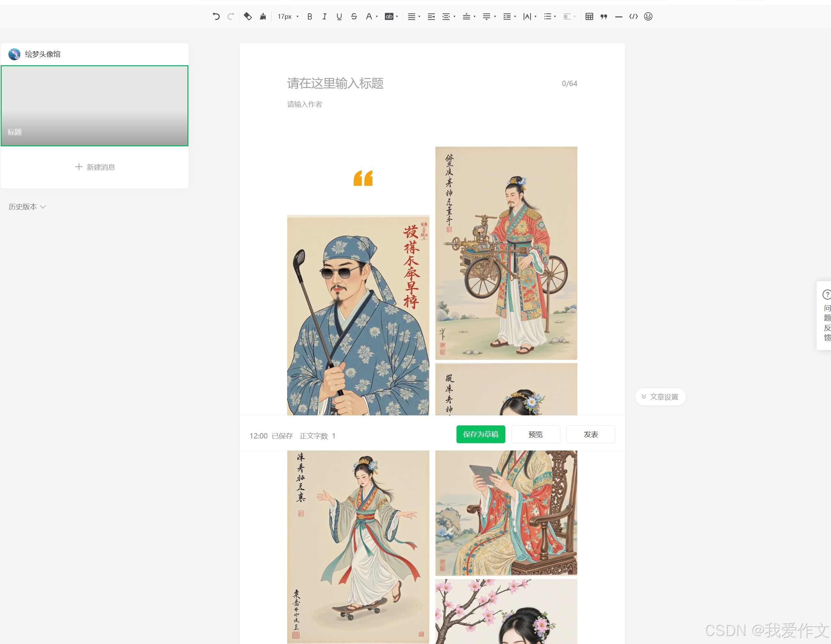831x644 pixels.
Task: Click the greyed image float icon
Action: tap(567, 16)
